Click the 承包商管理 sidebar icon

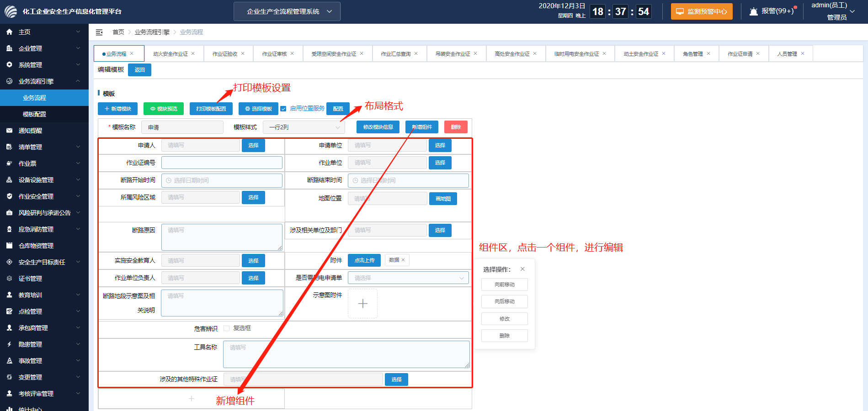click(x=9, y=328)
